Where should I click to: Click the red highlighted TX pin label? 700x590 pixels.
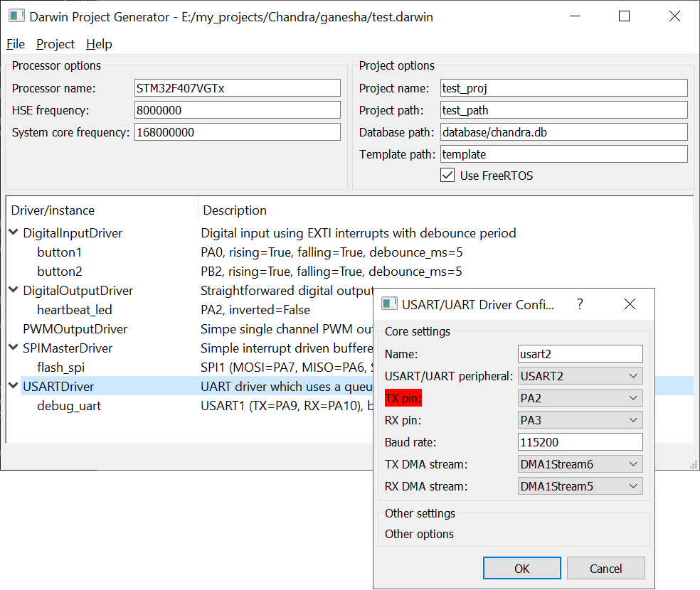403,398
